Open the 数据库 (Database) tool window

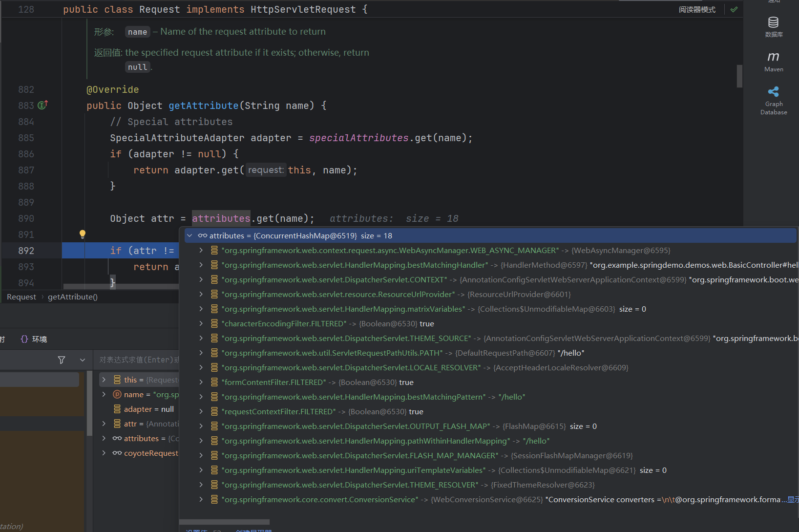(x=774, y=26)
